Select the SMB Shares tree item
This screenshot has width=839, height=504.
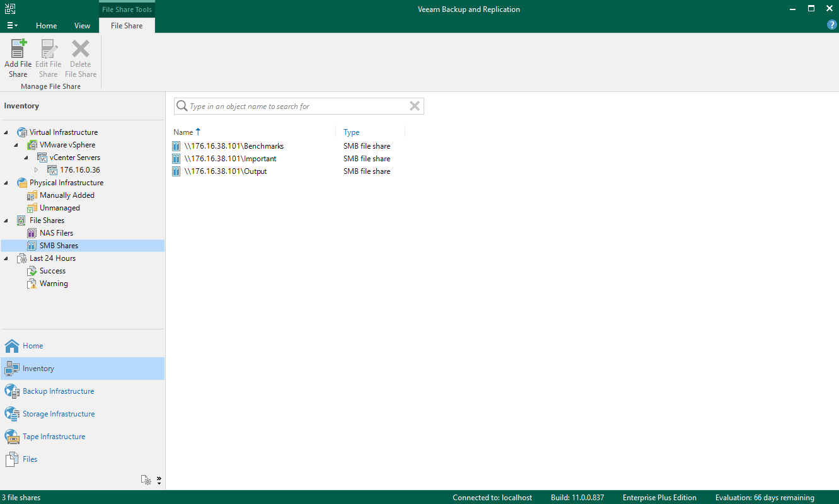[x=59, y=246]
